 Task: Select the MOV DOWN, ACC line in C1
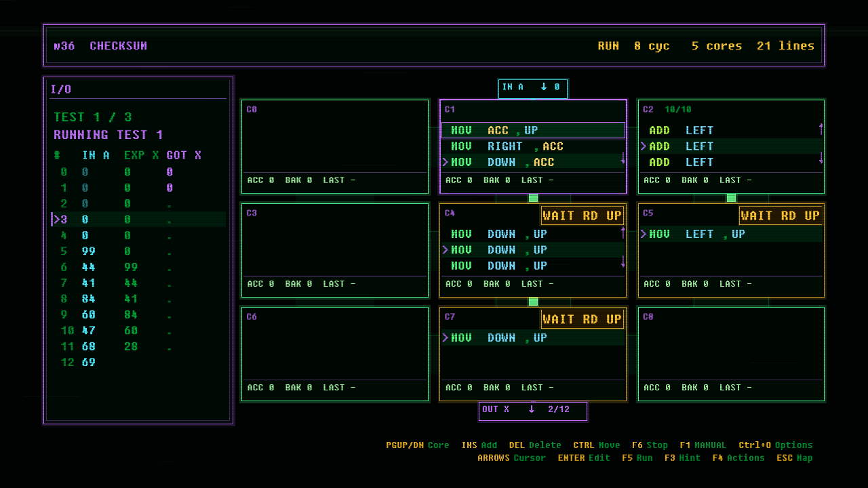[x=533, y=162]
